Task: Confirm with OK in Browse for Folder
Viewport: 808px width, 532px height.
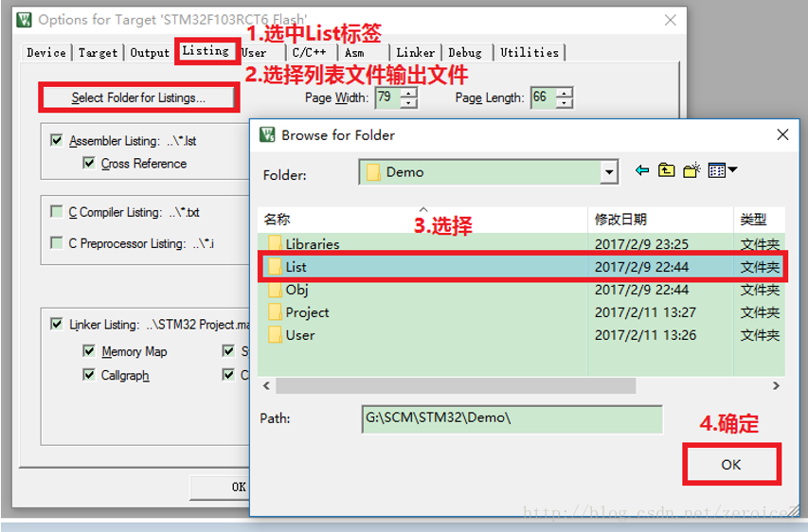Action: pyautogui.click(x=731, y=465)
